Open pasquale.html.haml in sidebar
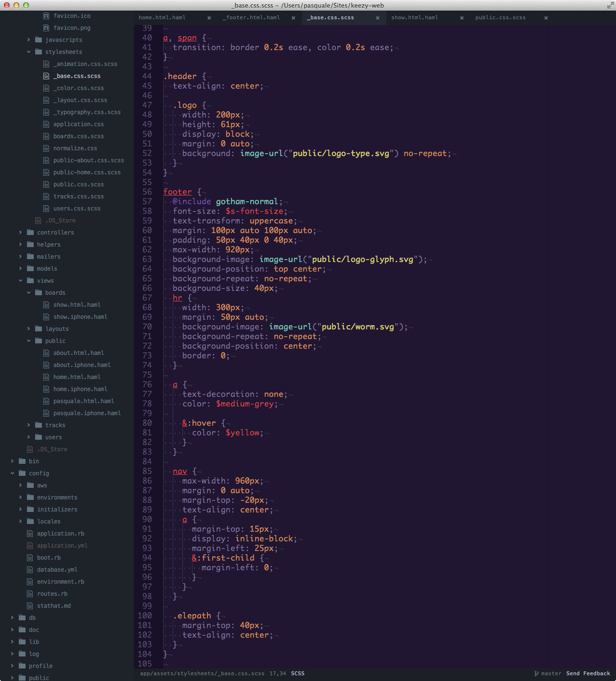Screen dimensions: 616x681 84,401
